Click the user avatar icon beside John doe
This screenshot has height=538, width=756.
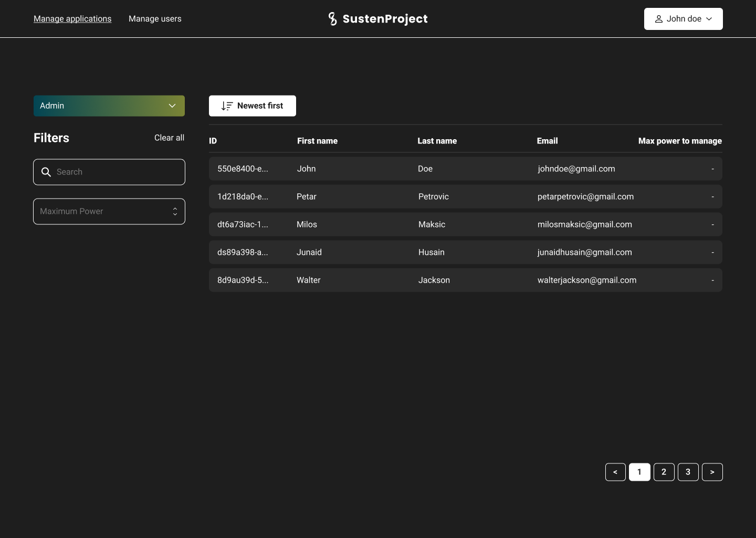click(658, 19)
